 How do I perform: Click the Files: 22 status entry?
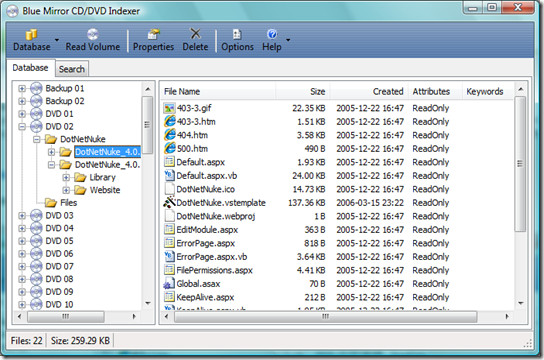(26, 341)
